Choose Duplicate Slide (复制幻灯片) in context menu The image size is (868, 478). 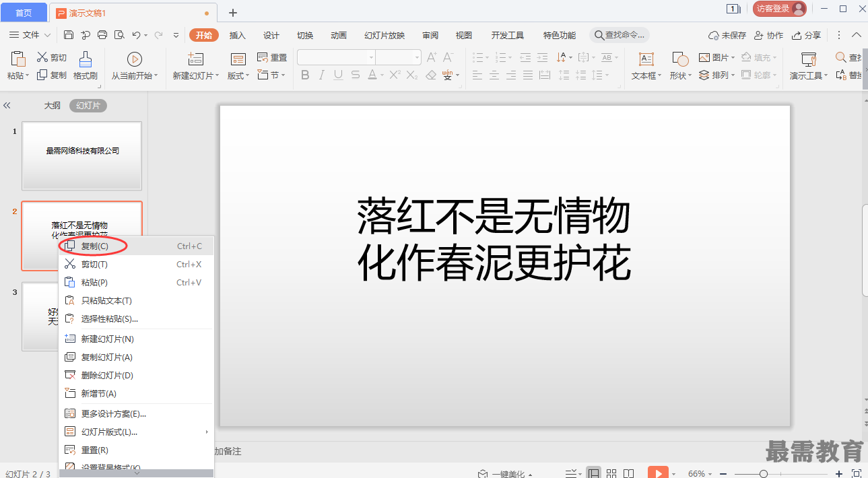coord(137,357)
